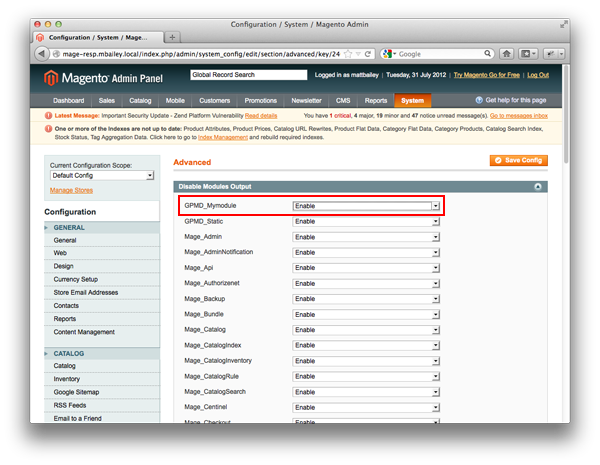Follow the Manage Stores link
The width and height of the screenshot is (600, 465).
tap(71, 190)
